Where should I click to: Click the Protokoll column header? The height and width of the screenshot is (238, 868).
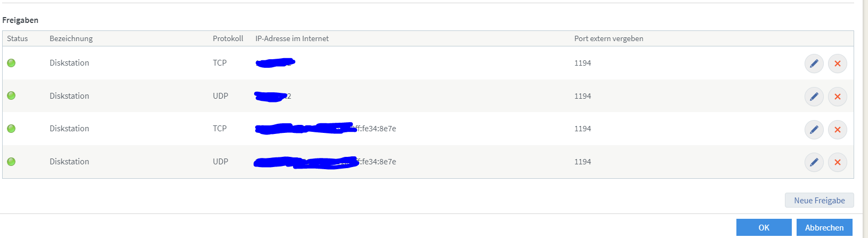228,38
